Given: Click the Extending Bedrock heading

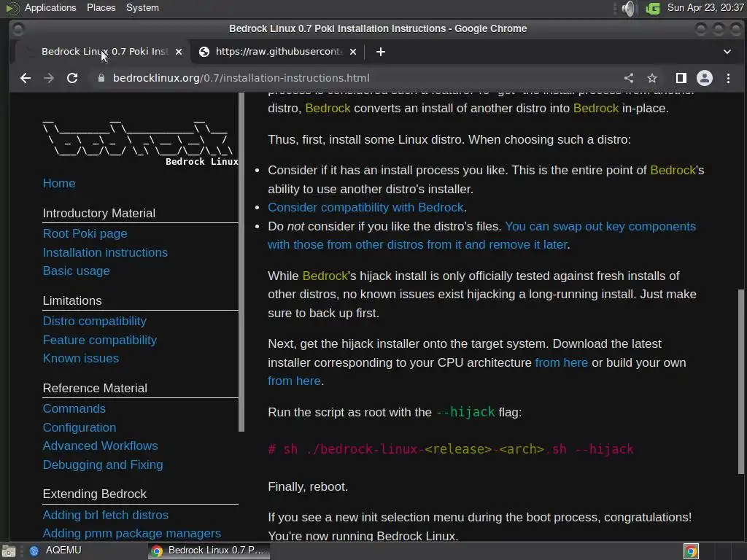Looking at the screenshot, I should pyautogui.click(x=95, y=494).
